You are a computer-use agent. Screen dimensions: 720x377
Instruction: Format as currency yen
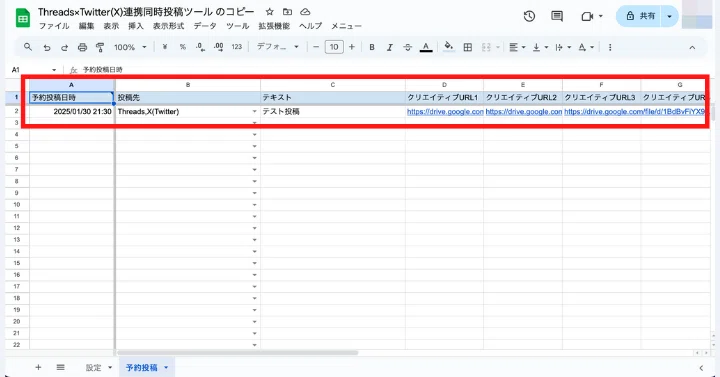click(x=164, y=47)
